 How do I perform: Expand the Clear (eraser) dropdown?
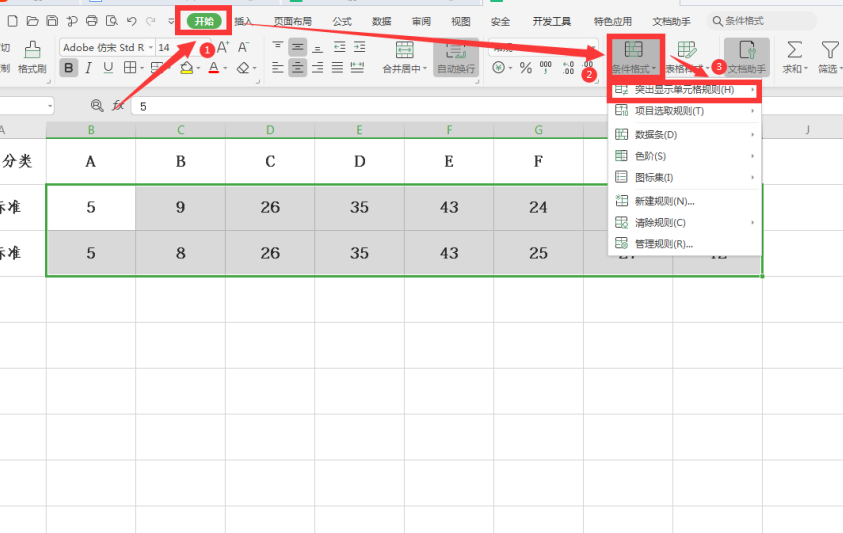coord(254,68)
